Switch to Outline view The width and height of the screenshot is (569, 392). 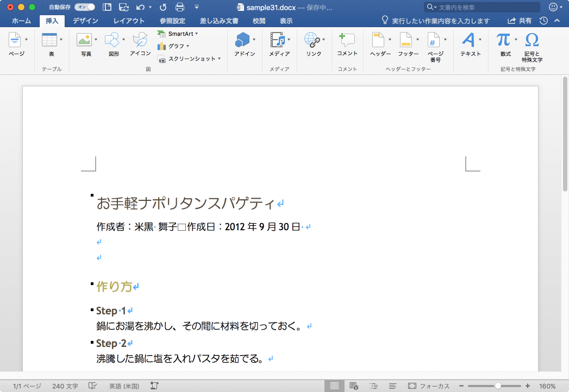(373, 386)
